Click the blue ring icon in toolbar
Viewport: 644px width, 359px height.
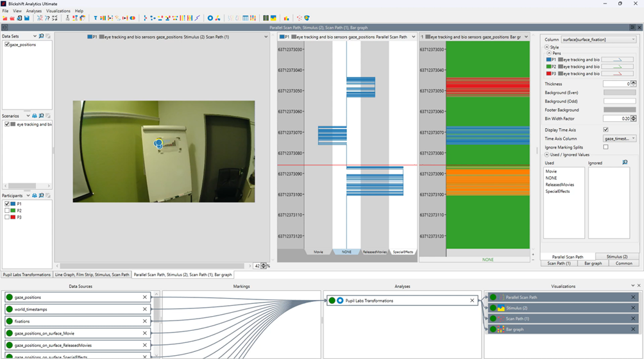point(210,18)
